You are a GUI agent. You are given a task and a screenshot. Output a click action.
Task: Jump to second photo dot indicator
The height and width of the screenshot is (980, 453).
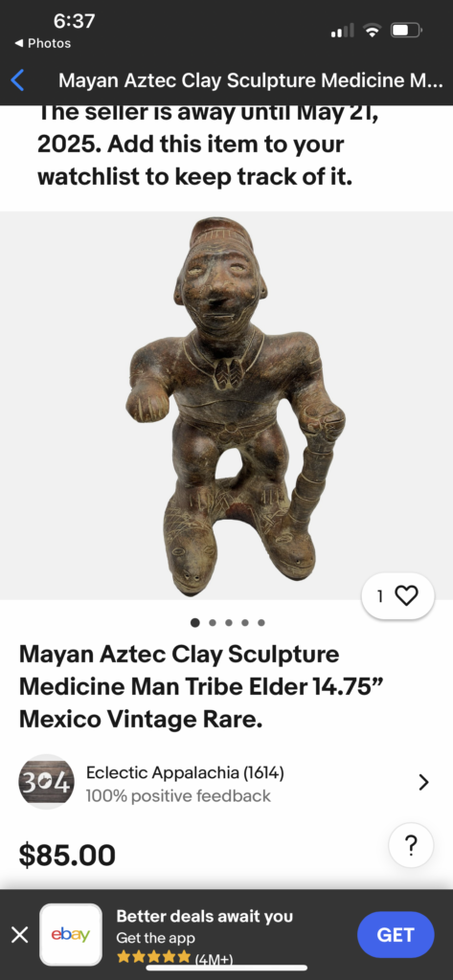coord(213,622)
